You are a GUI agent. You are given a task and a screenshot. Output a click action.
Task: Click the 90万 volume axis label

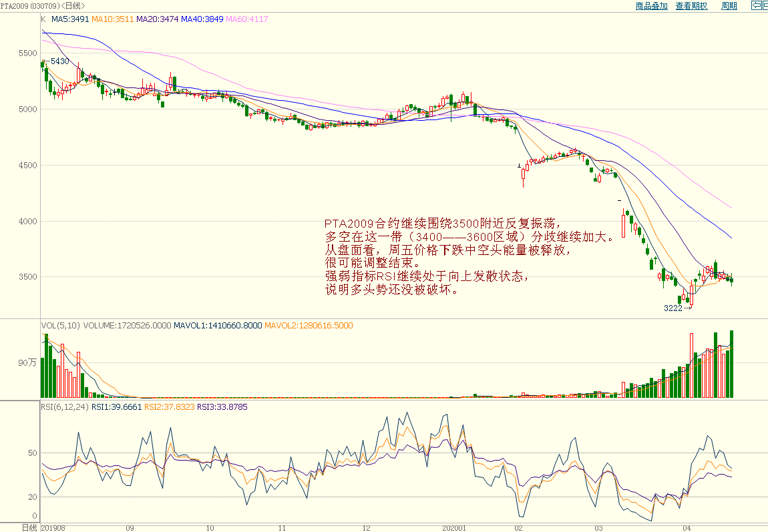coord(27,362)
